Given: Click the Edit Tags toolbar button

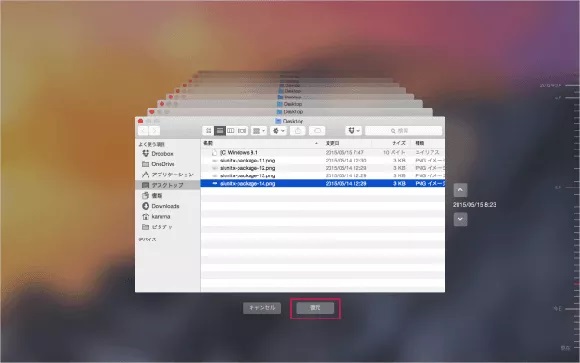Looking at the screenshot, I should [317, 131].
